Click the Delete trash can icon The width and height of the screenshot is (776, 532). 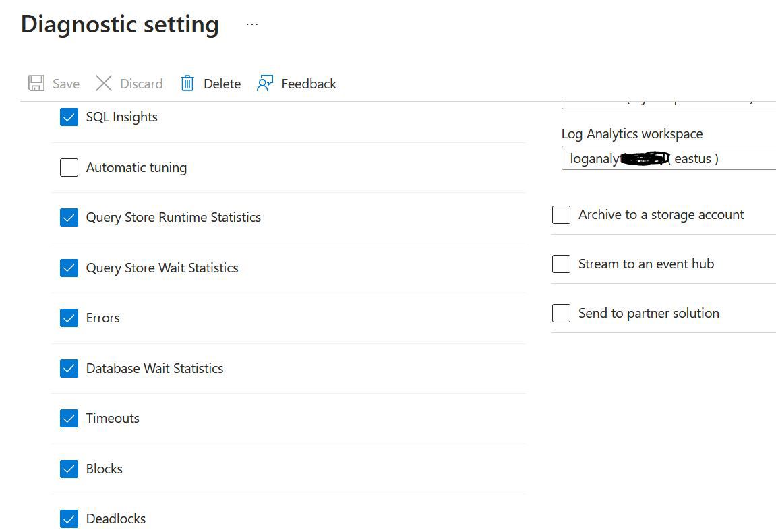click(x=187, y=83)
